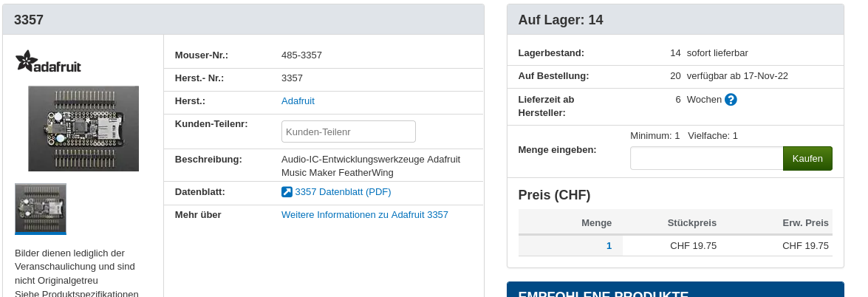Viewport: 868px width, 297px height.
Task: Click the Erw. Preis column header
Action: click(805, 223)
